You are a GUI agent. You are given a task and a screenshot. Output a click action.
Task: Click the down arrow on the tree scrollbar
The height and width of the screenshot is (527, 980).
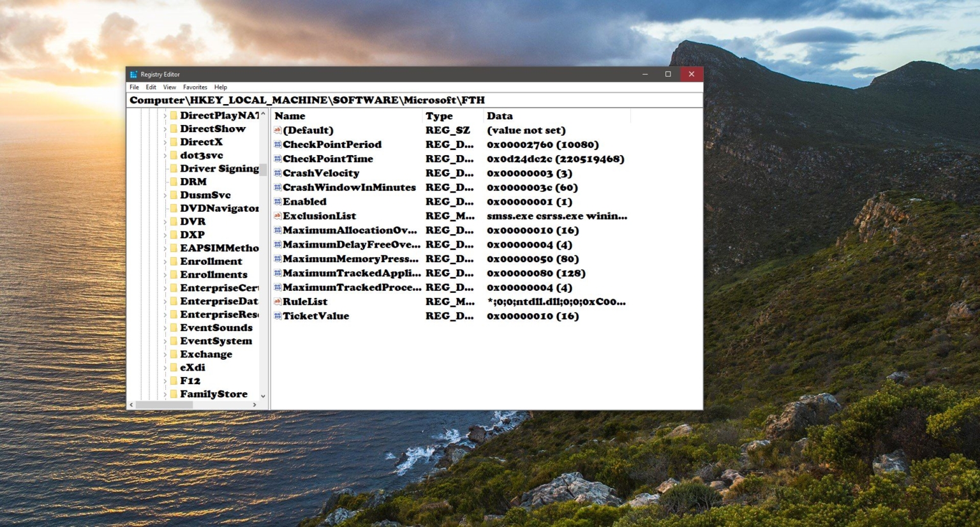[x=263, y=396]
